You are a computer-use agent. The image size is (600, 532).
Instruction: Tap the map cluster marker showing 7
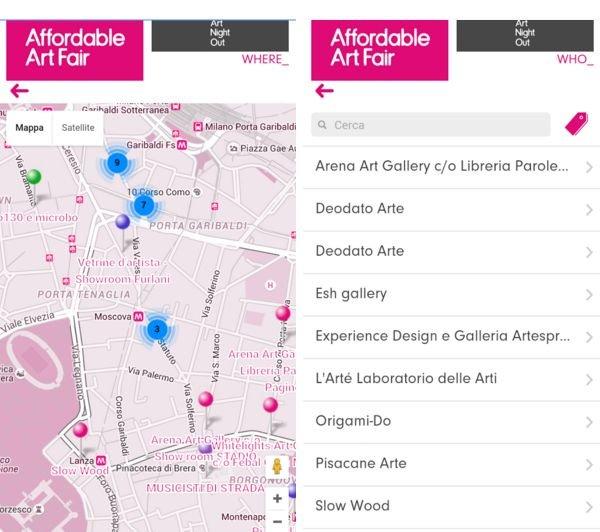(x=144, y=205)
